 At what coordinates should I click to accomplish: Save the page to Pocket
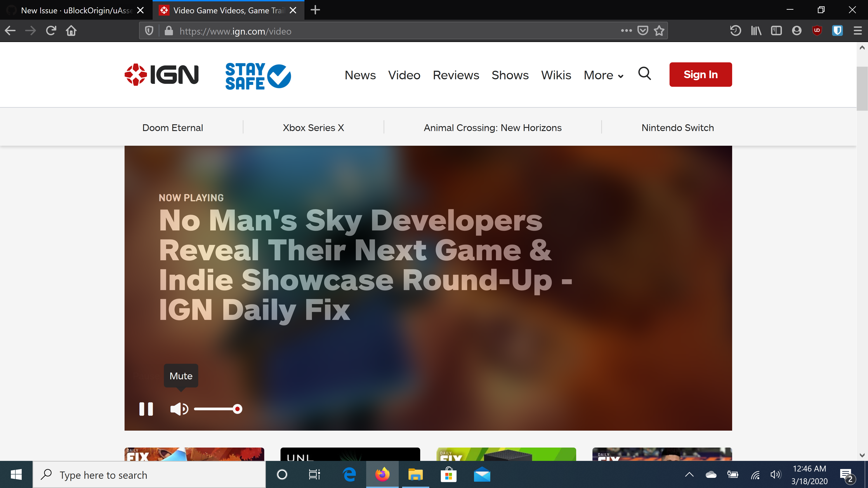click(643, 31)
